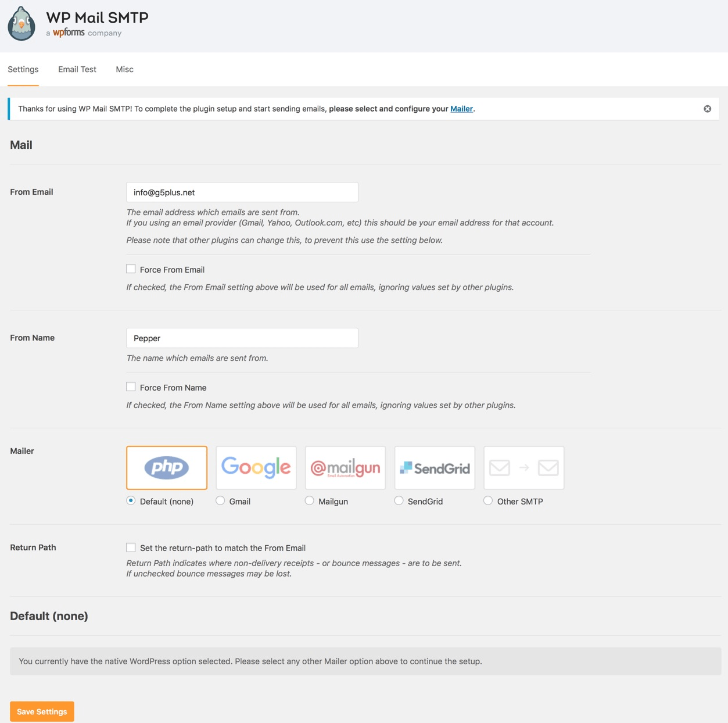Select the Gmail radio button
Image resolution: width=728 pixels, height=723 pixels.
point(220,500)
